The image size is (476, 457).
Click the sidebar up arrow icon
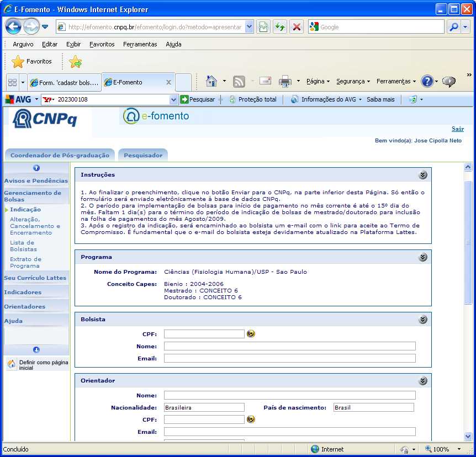36,168
